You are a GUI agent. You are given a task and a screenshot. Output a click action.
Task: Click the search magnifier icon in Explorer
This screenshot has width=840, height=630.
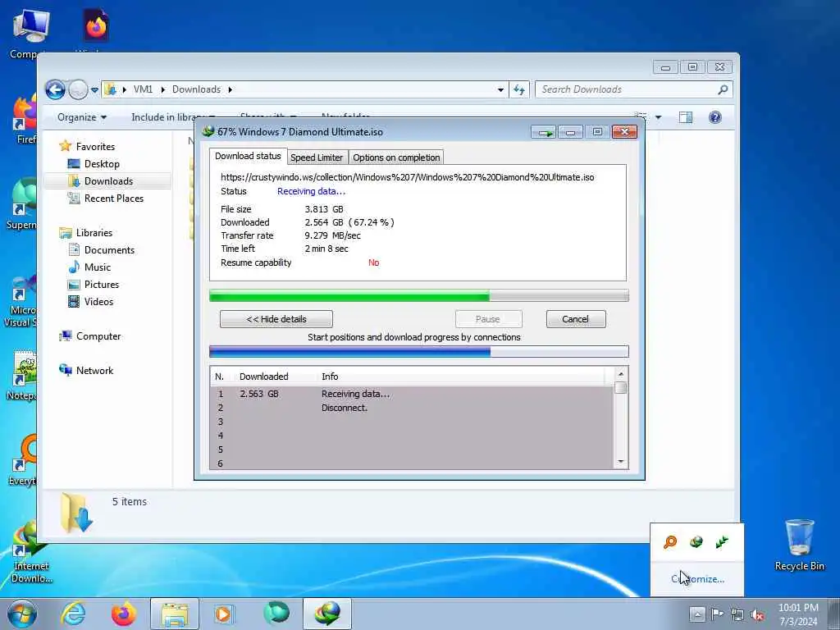click(x=724, y=89)
